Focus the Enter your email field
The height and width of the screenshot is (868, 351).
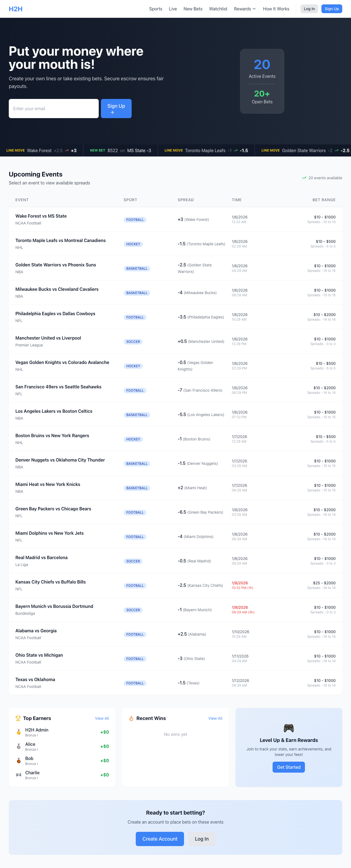(54, 109)
